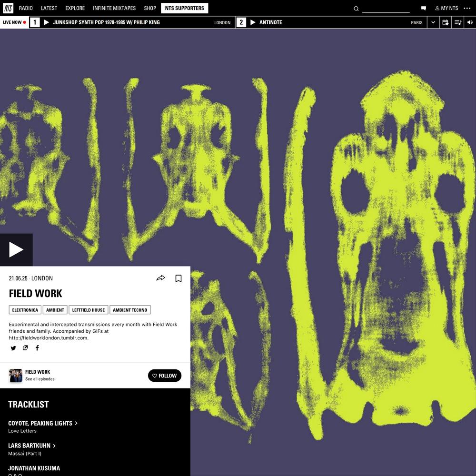Click the search magnifier icon
The width and height of the screenshot is (476, 476).
coord(356,9)
